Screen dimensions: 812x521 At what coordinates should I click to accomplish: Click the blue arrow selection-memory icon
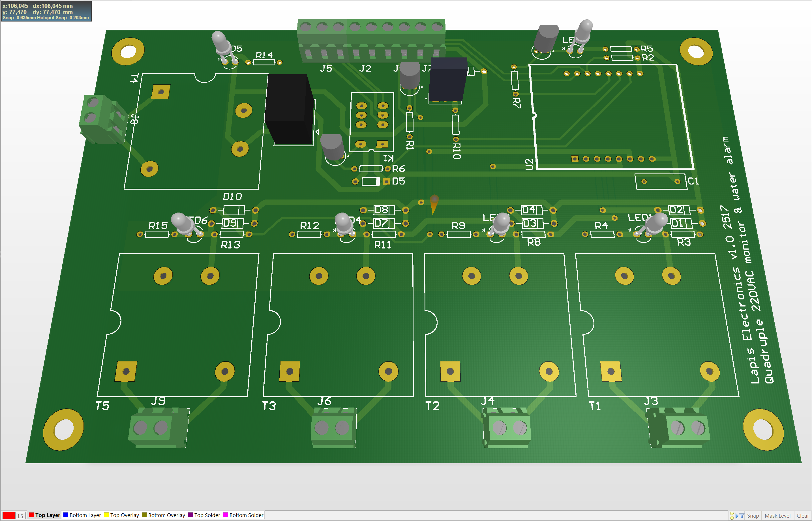(x=737, y=516)
